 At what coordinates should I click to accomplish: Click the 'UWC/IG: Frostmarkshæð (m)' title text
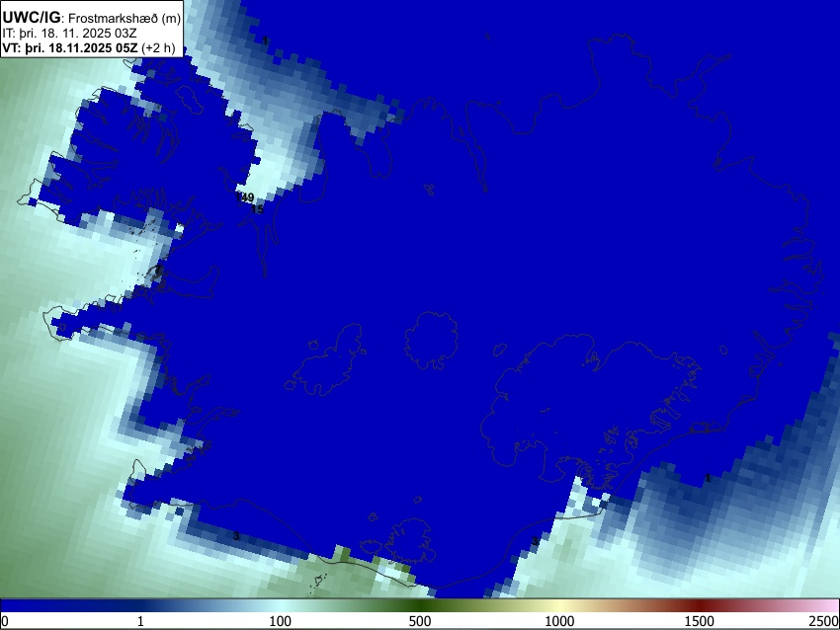pyautogui.click(x=91, y=18)
